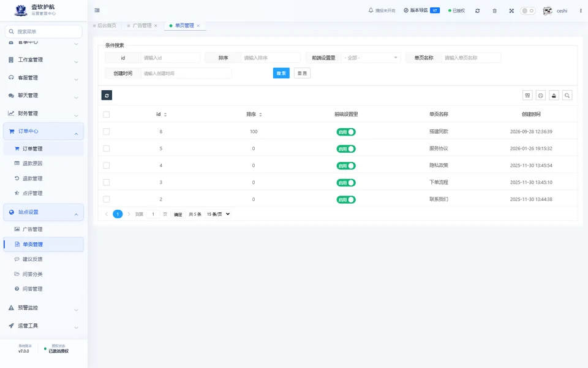The height and width of the screenshot is (368, 588).
Task: Click the refresh icon in the top header
Action: (477, 11)
